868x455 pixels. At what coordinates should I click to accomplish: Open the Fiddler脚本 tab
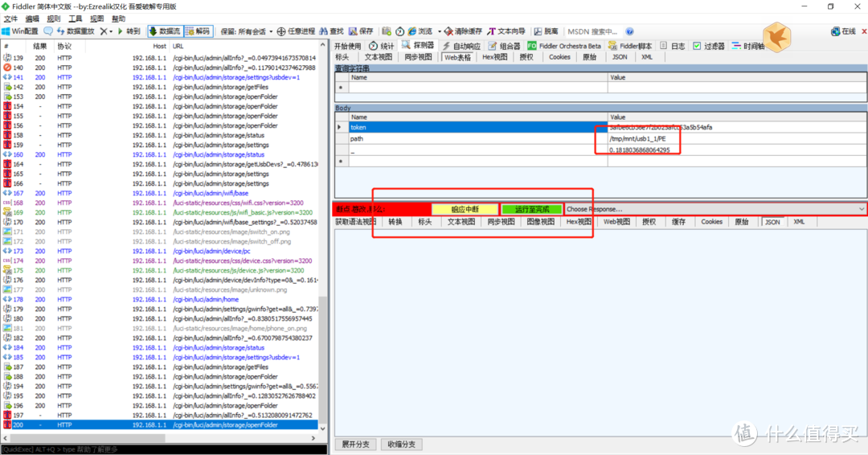click(x=630, y=46)
